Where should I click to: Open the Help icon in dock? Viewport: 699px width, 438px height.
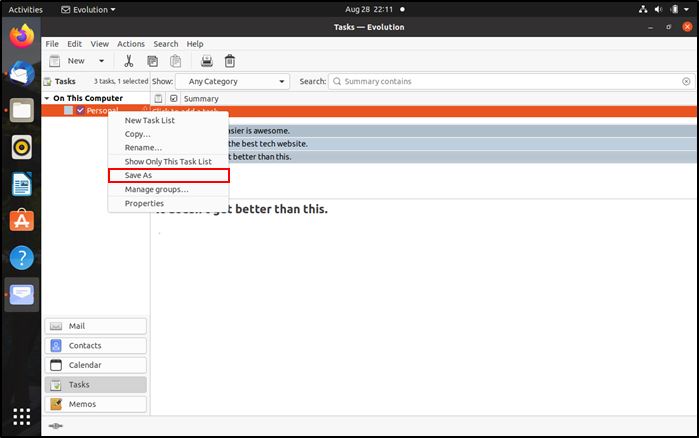coord(21,258)
